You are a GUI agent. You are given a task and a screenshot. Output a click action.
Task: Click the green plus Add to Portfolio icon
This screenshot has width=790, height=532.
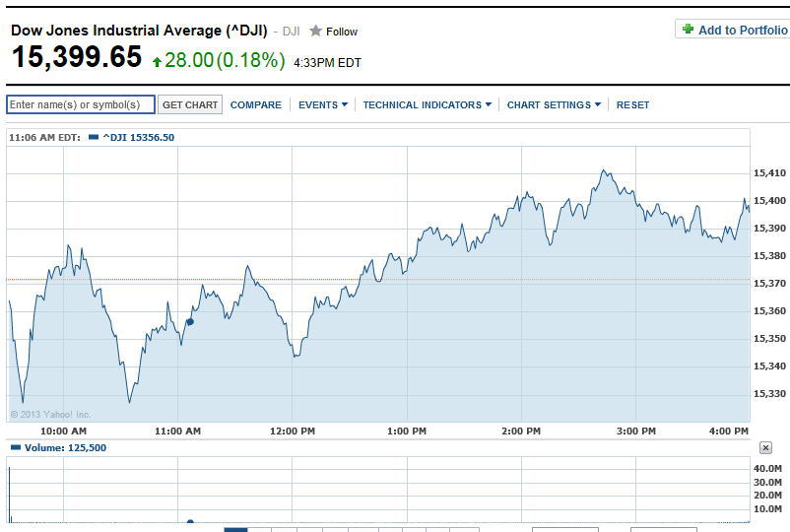pyautogui.click(x=688, y=29)
